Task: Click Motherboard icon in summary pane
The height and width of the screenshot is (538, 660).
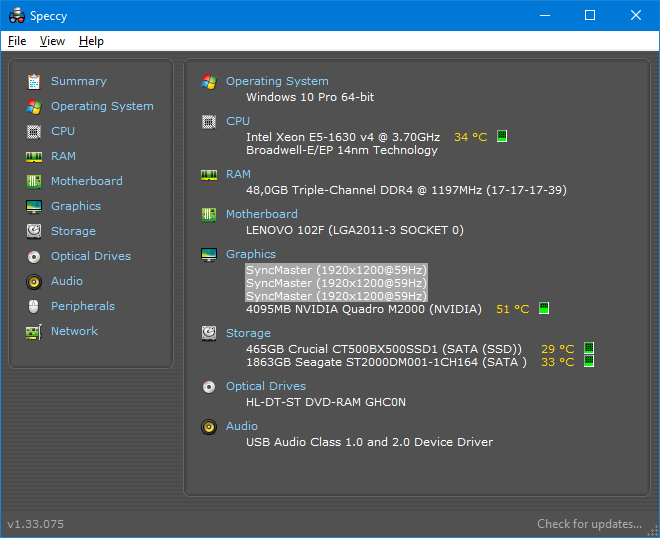Action: (209, 215)
